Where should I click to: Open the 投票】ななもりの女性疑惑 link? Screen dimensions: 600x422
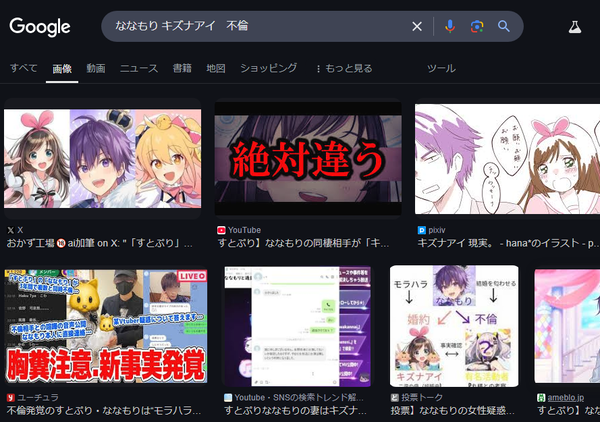(x=453, y=411)
